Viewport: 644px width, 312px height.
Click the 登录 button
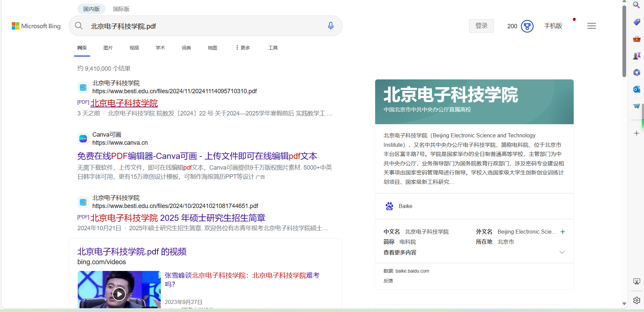[481, 26]
